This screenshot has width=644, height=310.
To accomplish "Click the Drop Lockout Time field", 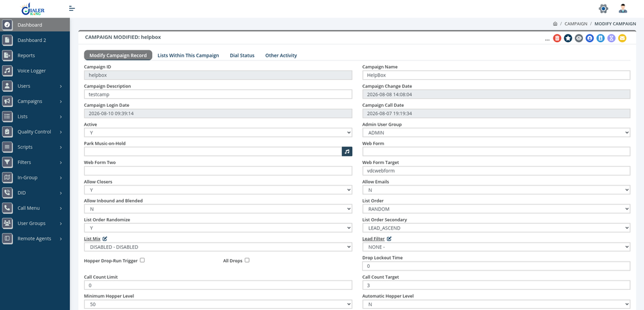I will [496, 266].
